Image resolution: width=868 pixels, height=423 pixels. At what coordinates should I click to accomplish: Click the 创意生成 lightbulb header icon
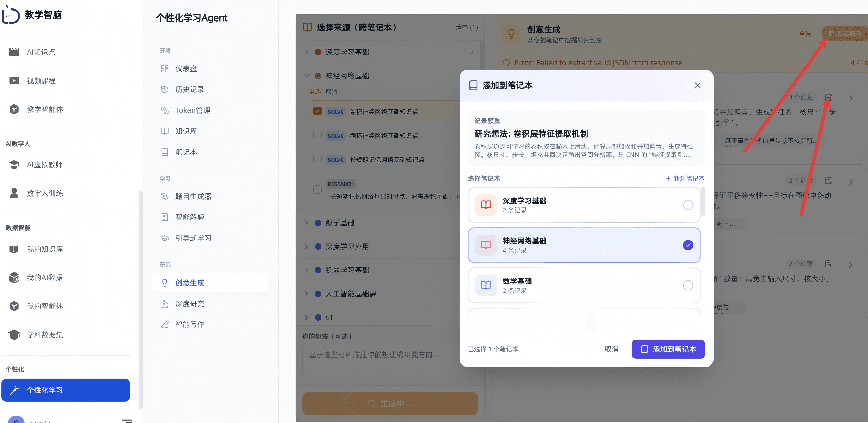tap(511, 34)
